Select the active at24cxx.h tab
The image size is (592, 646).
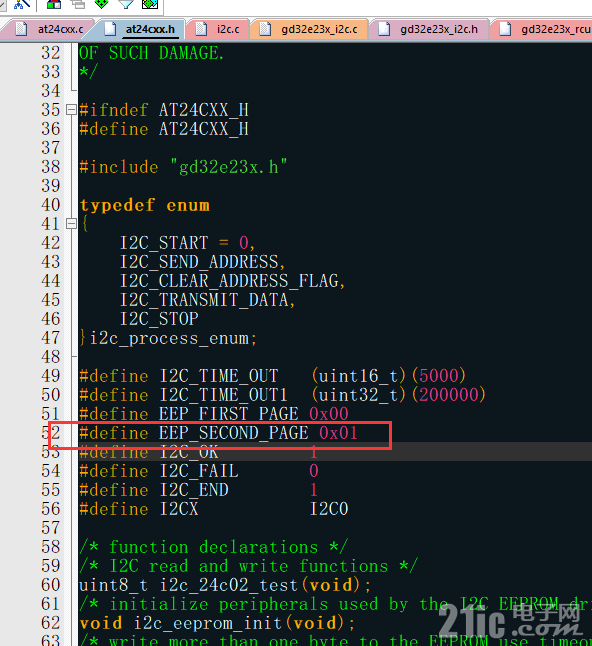[150, 29]
